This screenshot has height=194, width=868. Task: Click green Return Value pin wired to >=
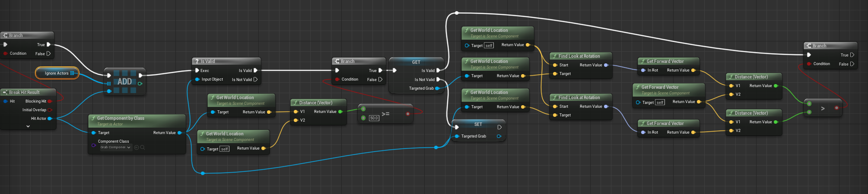tap(340, 112)
